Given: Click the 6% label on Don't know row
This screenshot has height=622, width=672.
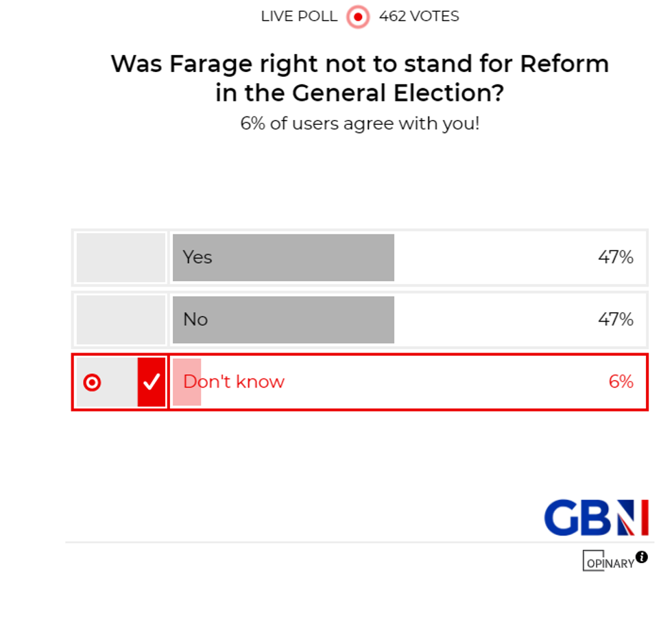Looking at the screenshot, I should click(x=623, y=381).
